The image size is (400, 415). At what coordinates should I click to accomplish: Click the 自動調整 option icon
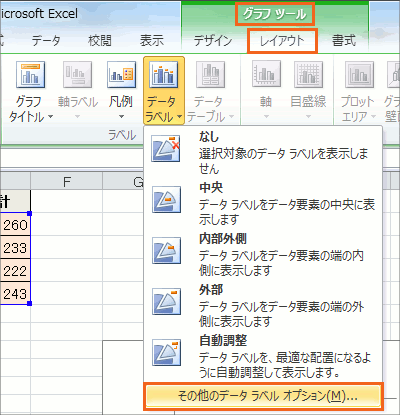click(x=166, y=352)
